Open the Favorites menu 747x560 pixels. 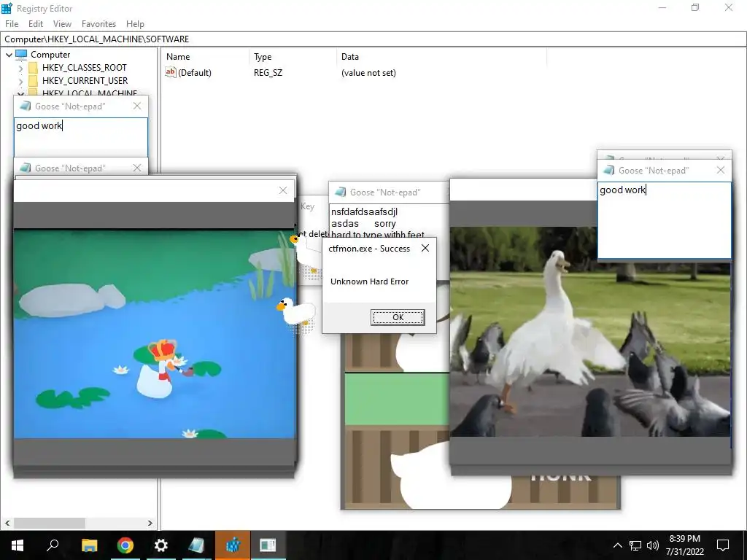pos(98,24)
